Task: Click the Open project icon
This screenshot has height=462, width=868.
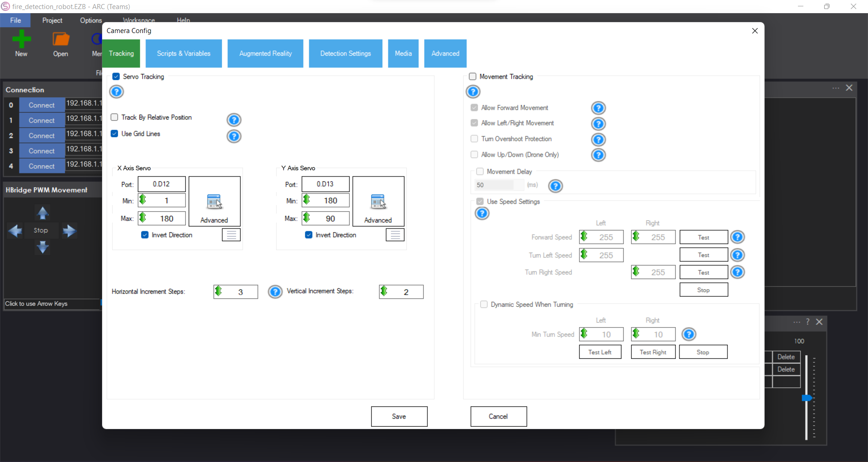Action: pos(61,39)
